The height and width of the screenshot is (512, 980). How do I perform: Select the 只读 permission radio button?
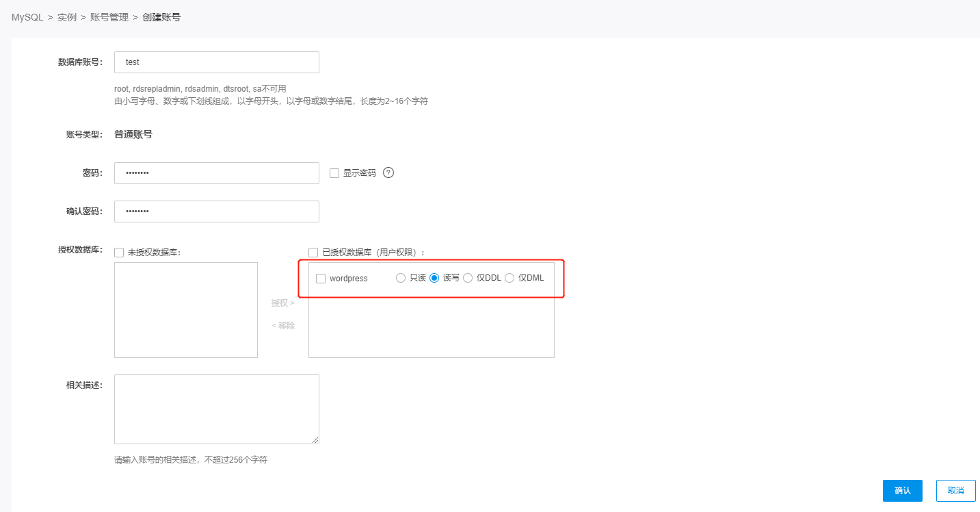click(x=401, y=278)
